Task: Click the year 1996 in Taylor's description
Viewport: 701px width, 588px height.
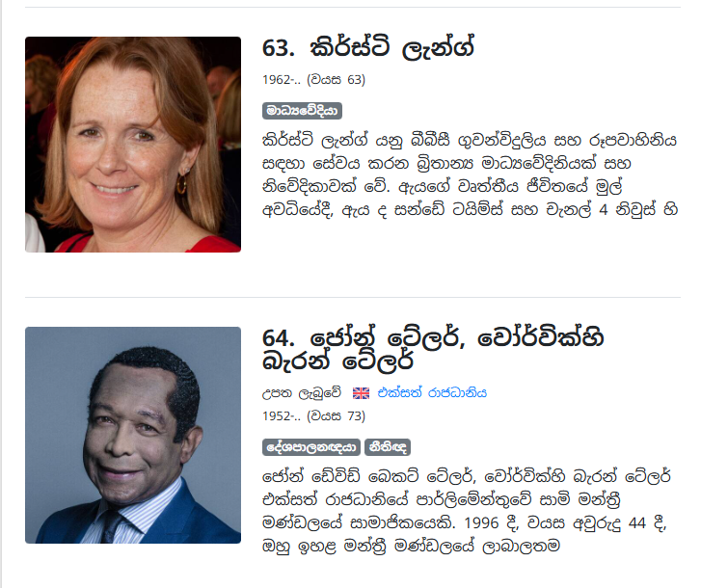Action: click(x=481, y=522)
